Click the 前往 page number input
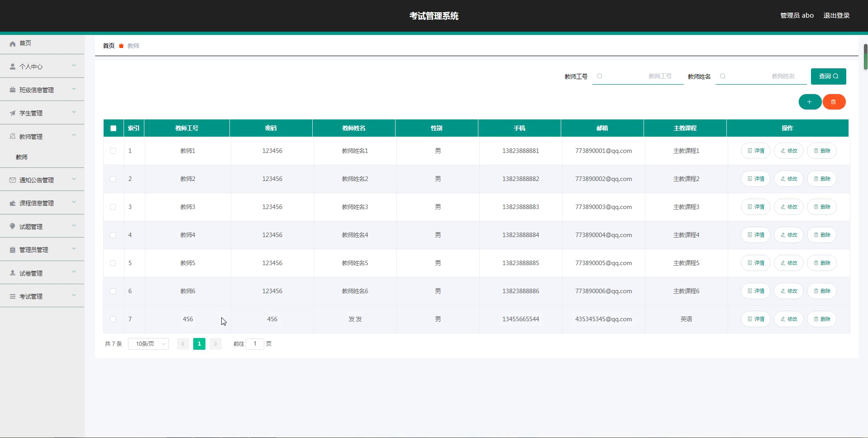Screen dimensions: 868x438 (x=255, y=344)
